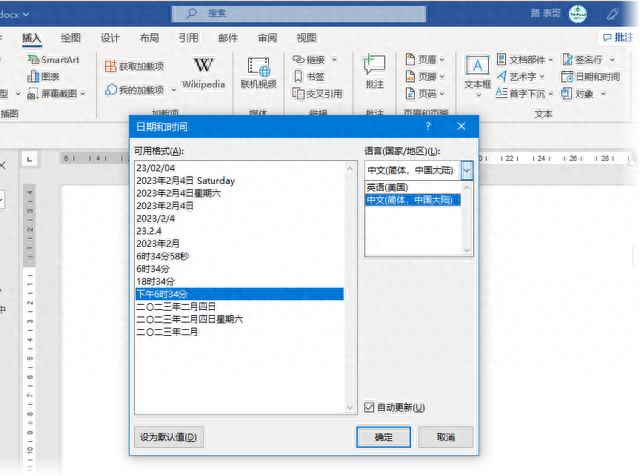640x476 pixels.
Task: Click the search magnifier icon in title bar
Action: click(x=191, y=13)
